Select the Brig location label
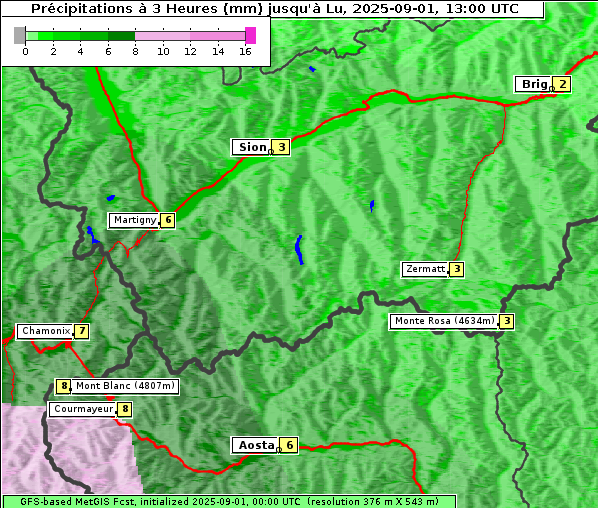Screen dimensions: 598x508 click(534, 84)
